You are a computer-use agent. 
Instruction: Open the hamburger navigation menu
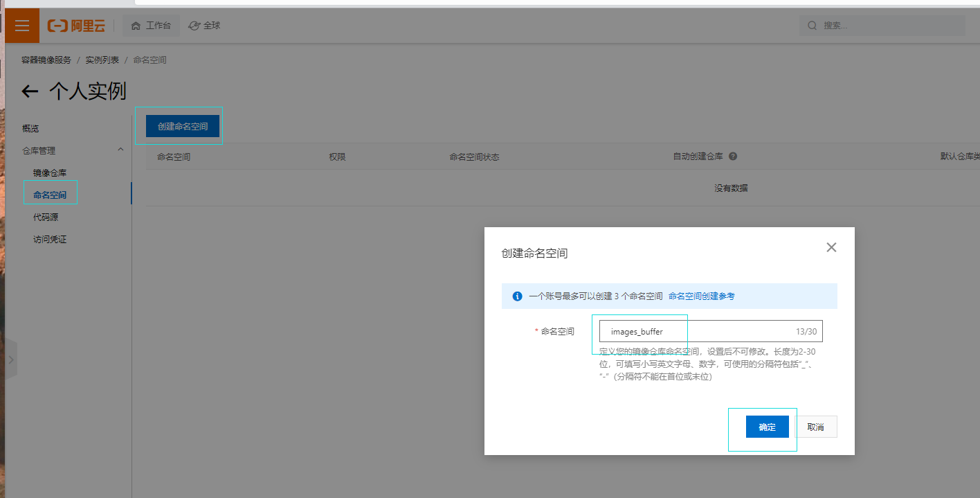22,26
